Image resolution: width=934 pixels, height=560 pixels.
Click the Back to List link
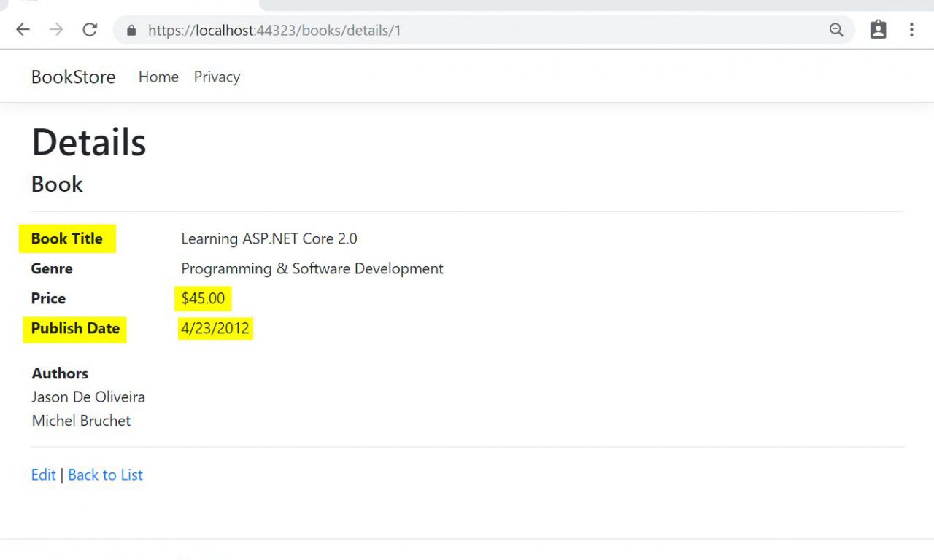coord(105,475)
